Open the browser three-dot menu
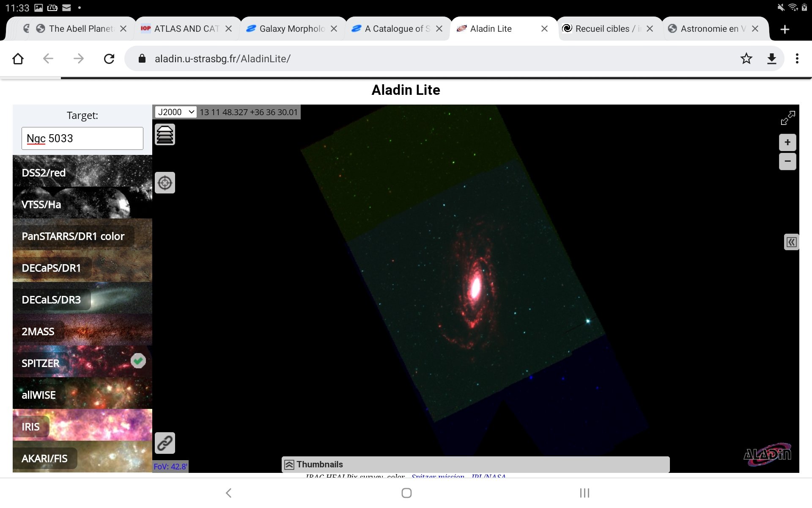 [797, 58]
